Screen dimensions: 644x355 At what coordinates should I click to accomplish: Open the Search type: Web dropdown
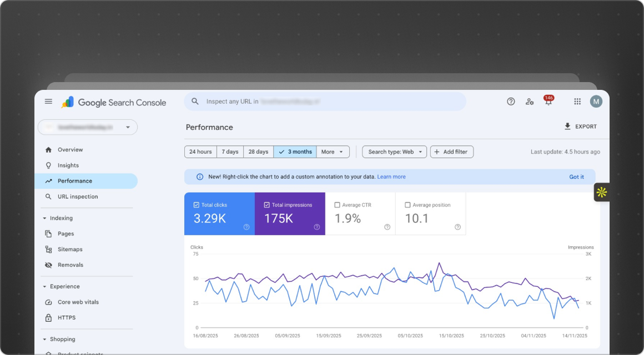coord(394,152)
